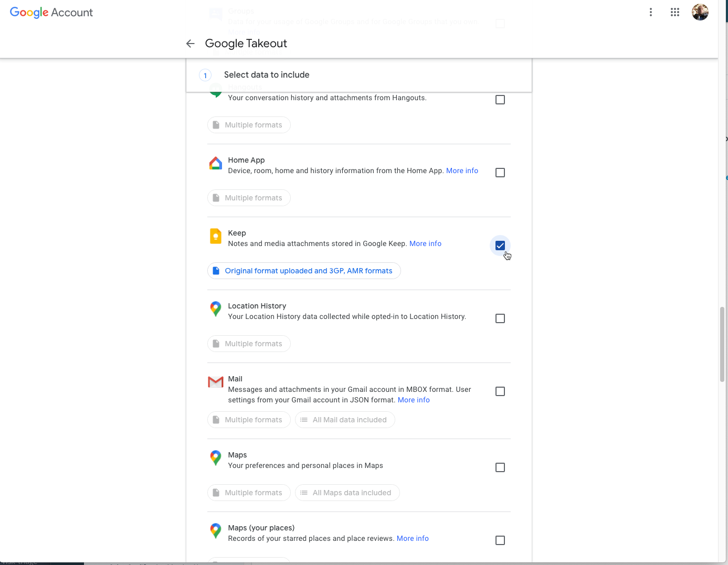Click the list icon in All Mail data included

(304, 420)
